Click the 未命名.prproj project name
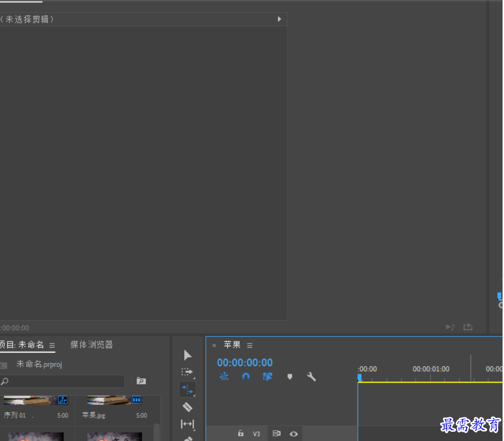This screenshot has height=441, width=504. [39, 364]
